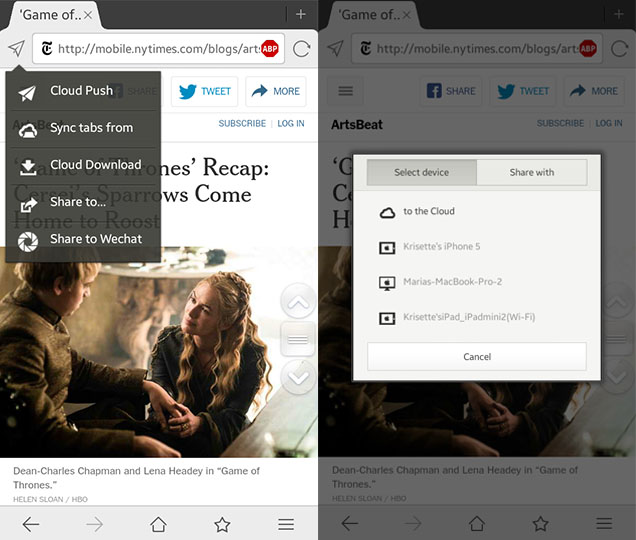
Task: Switch to the Share with tab
Action: click(531, 172)
